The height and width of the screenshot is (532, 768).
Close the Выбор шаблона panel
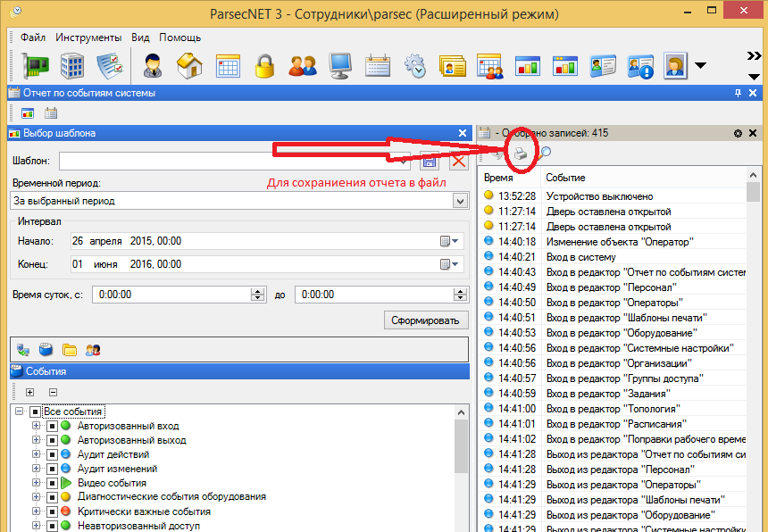point(462,133)
